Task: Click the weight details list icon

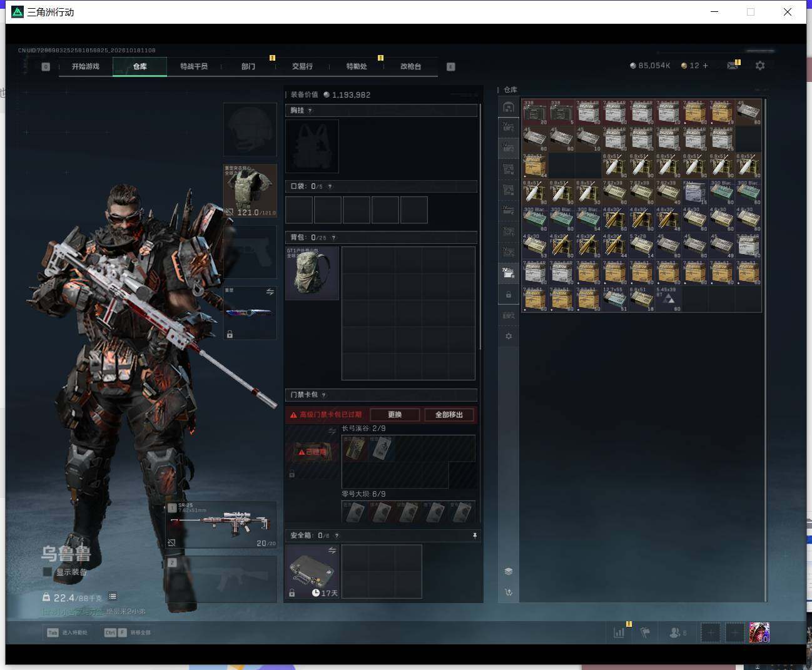Action: 113,597
